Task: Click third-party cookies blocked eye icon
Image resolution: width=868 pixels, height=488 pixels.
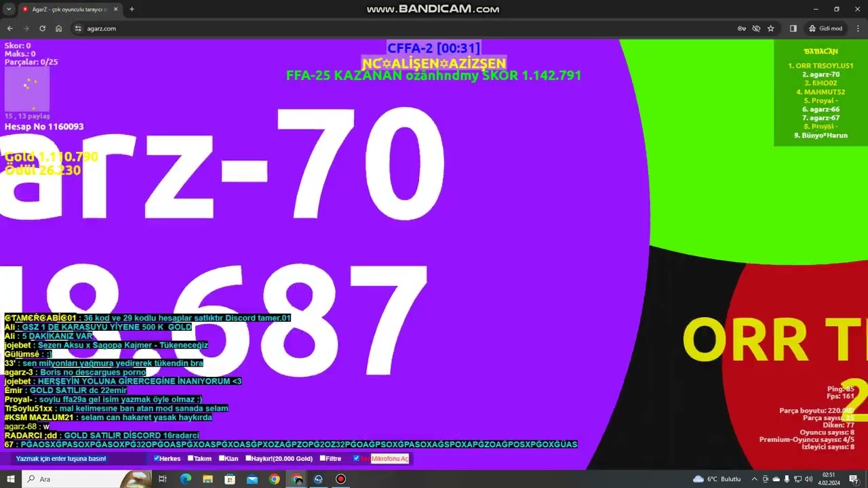Action: click(756, 28)
